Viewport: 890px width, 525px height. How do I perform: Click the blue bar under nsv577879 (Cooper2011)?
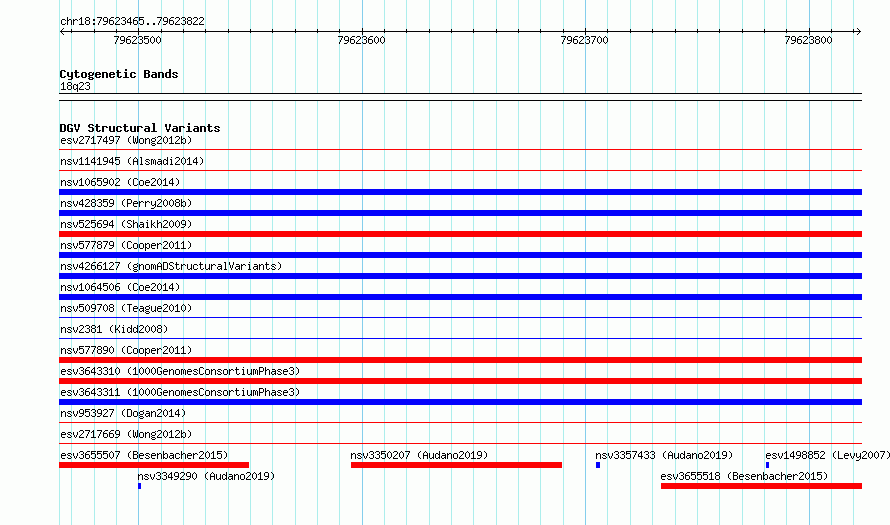[460, 255]
